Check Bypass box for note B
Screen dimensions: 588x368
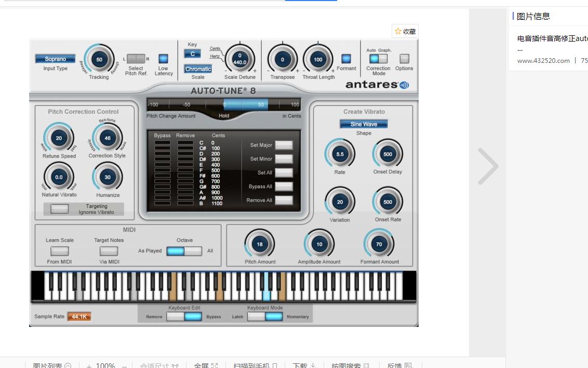click(163, 203)
